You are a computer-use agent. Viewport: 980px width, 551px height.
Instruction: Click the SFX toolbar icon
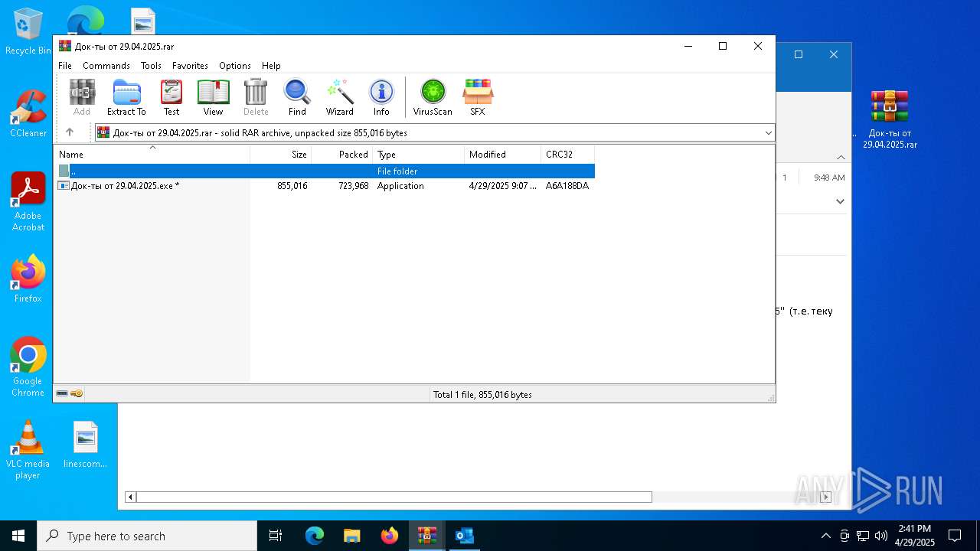coord(478,97)
